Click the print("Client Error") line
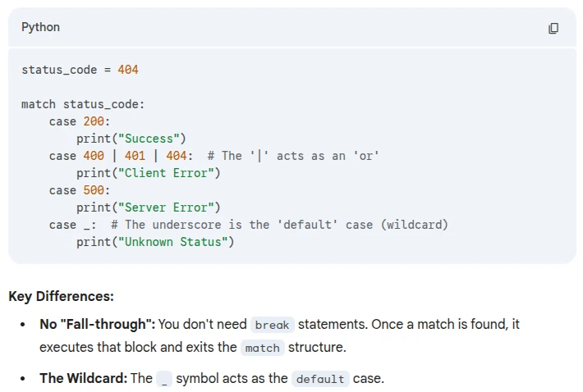The image size is (583, 392). (x=149, y=173)
